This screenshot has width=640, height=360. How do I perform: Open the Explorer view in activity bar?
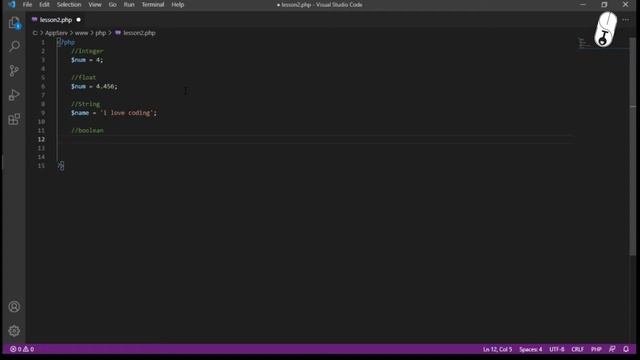pos(14,23)
